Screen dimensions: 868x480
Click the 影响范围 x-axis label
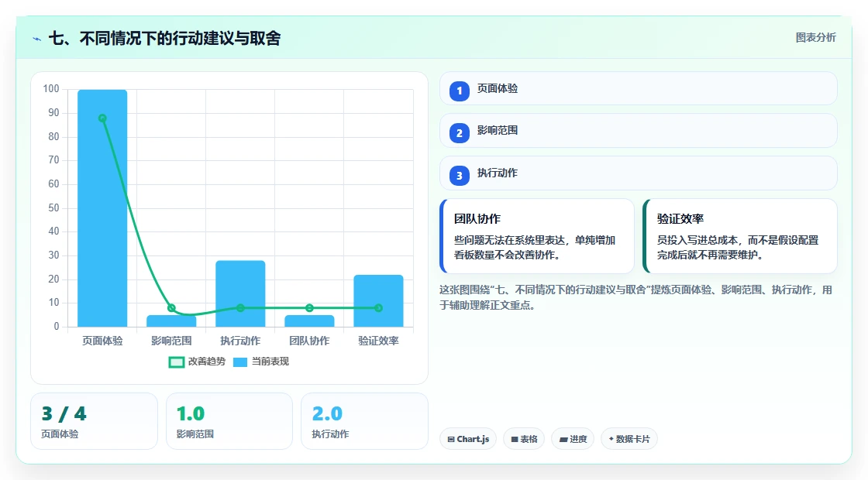(171, 341)
